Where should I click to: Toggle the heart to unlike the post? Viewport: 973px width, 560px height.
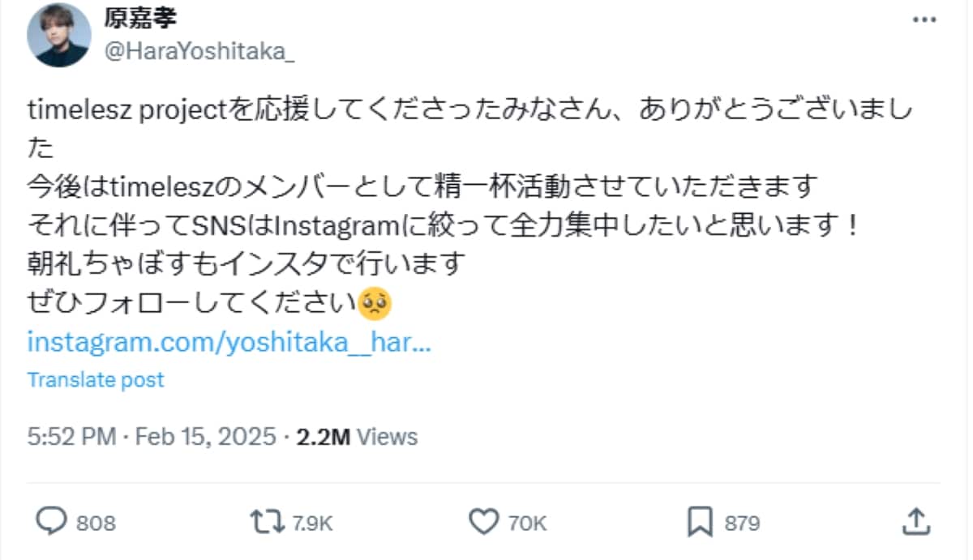[486, 523]
